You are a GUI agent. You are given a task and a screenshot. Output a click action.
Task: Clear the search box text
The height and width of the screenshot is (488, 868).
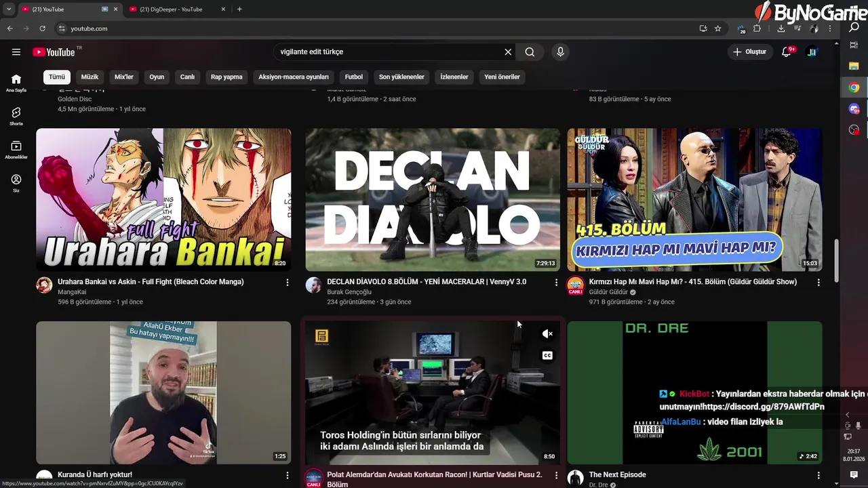click(x=508, y=52)
